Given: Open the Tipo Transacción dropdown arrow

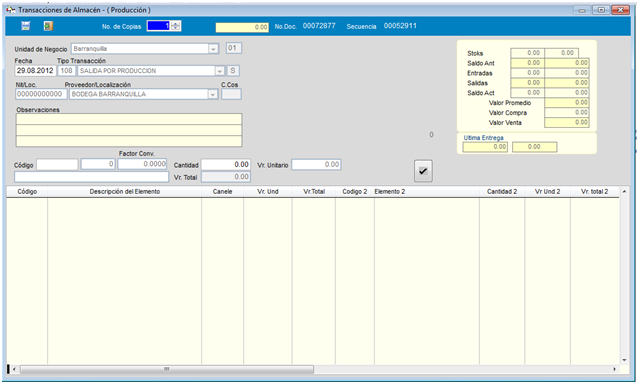Looking at the screenshot, I should (x=220, y=71).
